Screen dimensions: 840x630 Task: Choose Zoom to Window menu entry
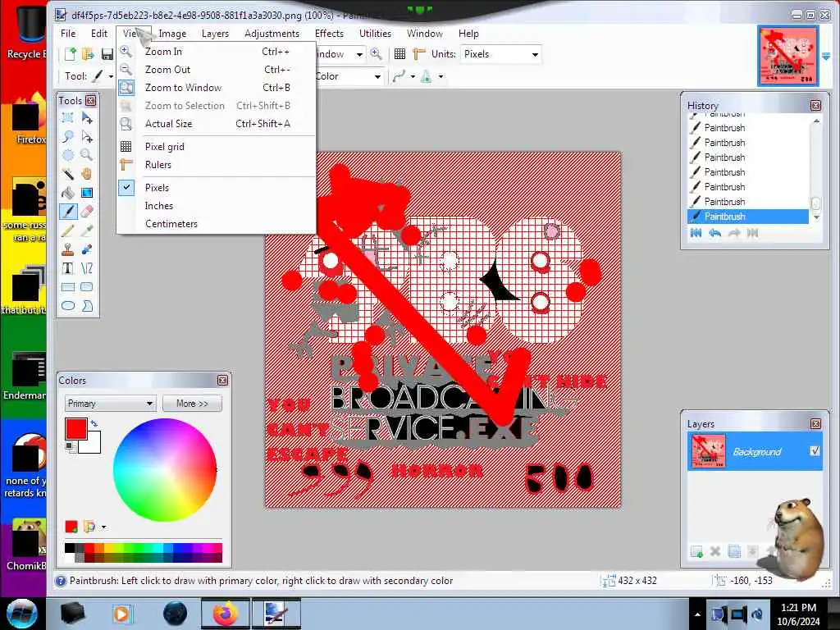click(x=217, y=88)
